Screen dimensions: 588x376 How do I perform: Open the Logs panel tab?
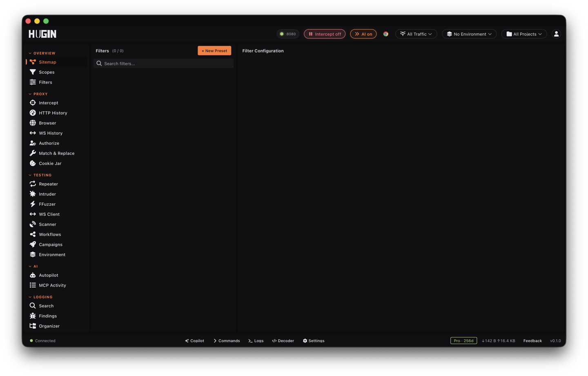click(x=256, y=341)
